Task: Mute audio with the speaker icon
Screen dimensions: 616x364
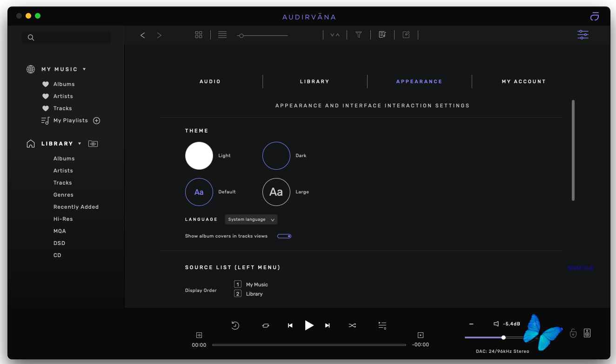Action: [496, 324]
